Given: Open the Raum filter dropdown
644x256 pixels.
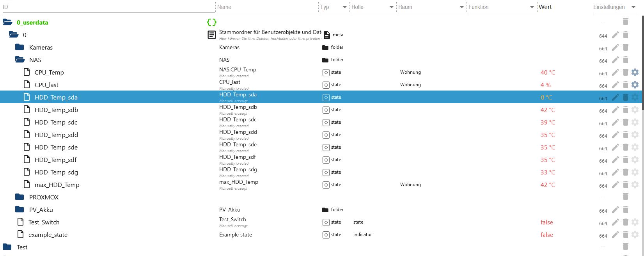Looking at the screenshot, I should 462,7.
